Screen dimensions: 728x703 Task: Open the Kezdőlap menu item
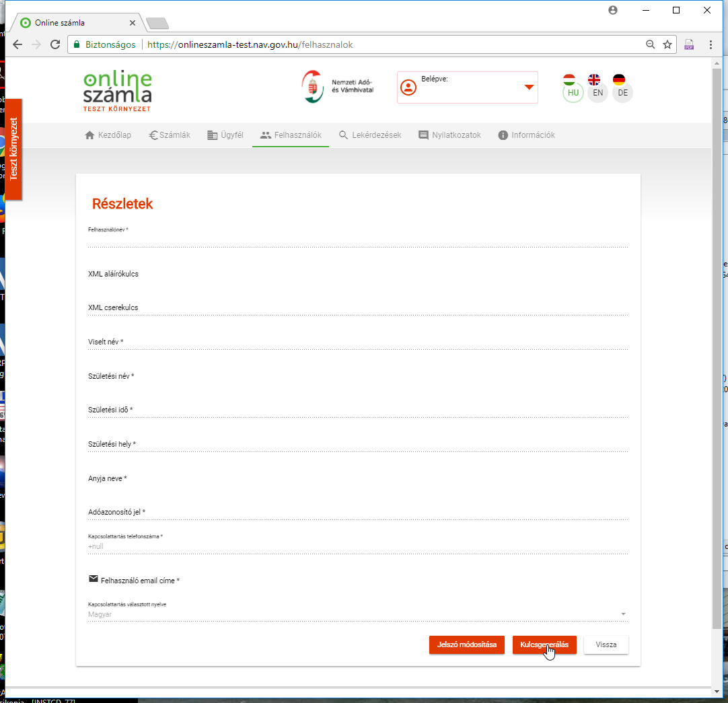click(108, 135)
